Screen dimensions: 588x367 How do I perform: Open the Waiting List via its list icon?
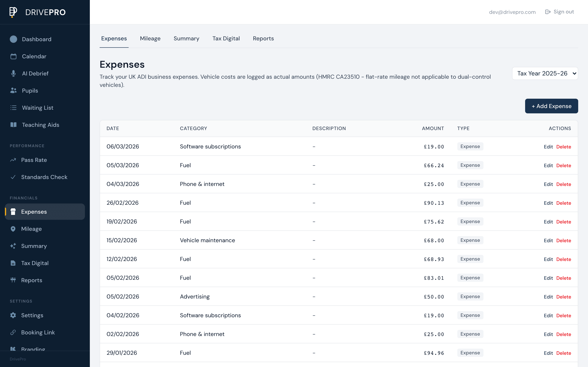[13, 107]
